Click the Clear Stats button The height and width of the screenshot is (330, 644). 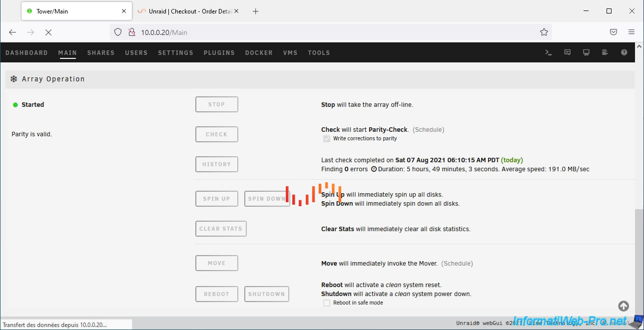click(220, 229)
